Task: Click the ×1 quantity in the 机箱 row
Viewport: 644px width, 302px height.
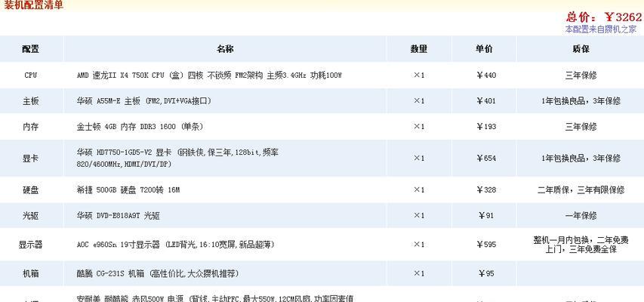Action: point(419,273)
